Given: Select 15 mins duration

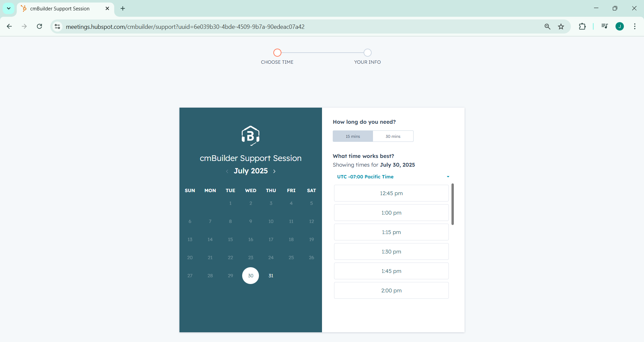Looking at the screenshot, I should coord(353,136).
